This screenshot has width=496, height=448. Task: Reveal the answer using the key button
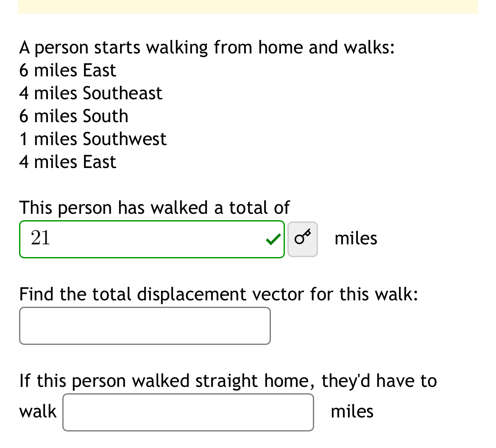pyautogui.click(x=302, y=239)
